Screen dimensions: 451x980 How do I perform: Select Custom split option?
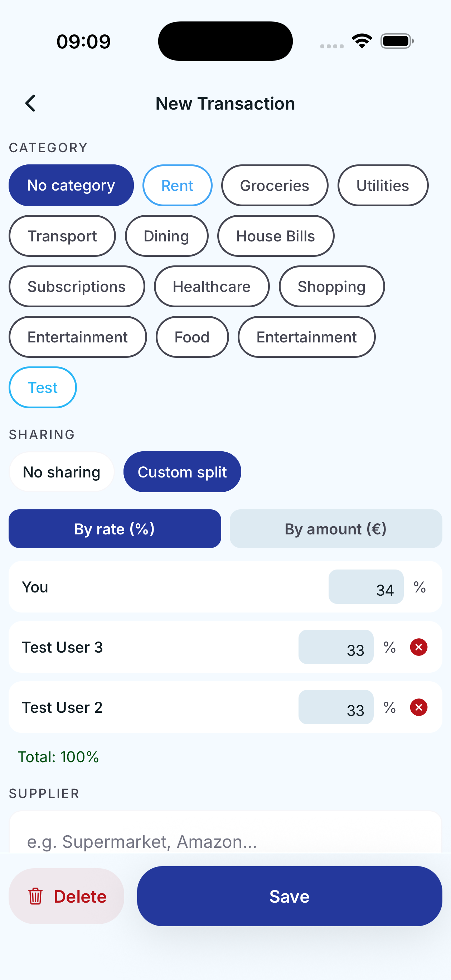click(182, 472)
